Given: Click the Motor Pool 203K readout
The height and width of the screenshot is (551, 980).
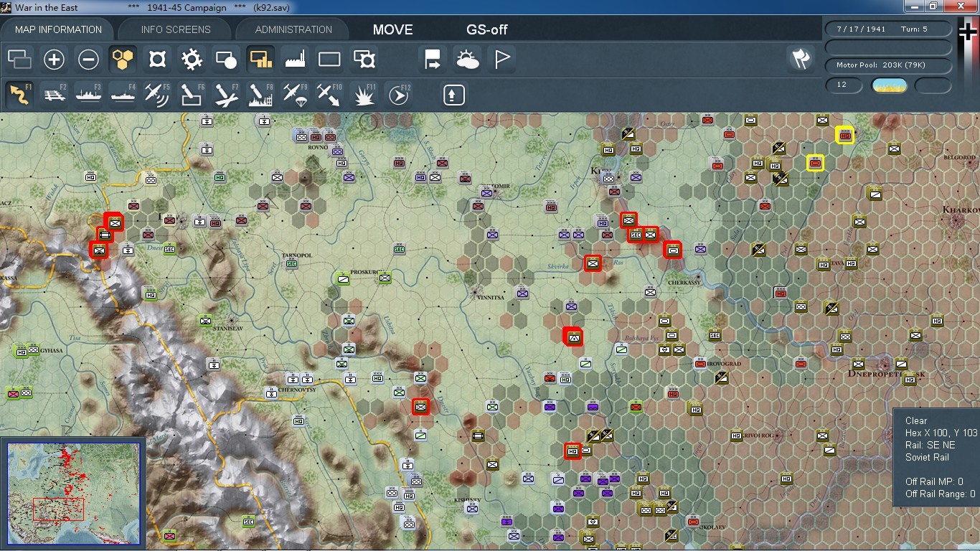Looking at the screenshot, I should [x=889, y=65].
